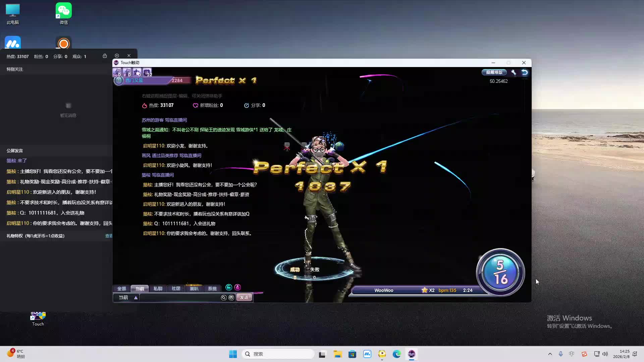Click the ¥ currency icon showing 0
Viewport: 644px width, 362px height.
coord(128,72)
